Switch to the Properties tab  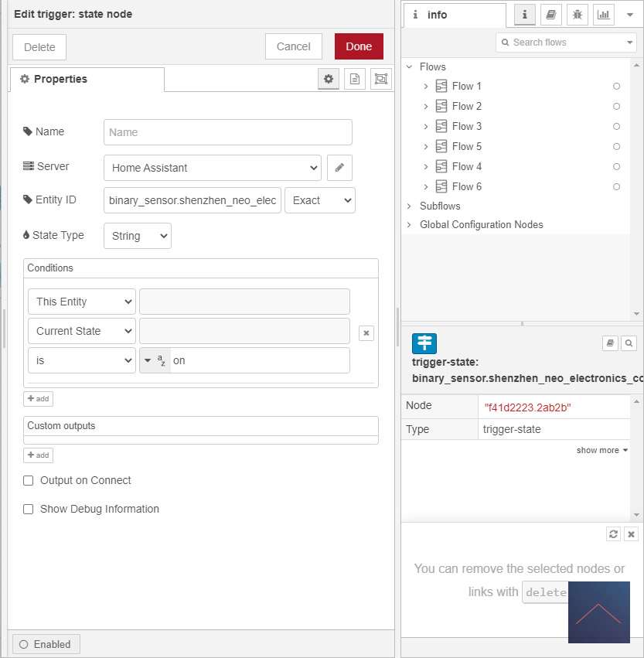[x=87, y=80]
